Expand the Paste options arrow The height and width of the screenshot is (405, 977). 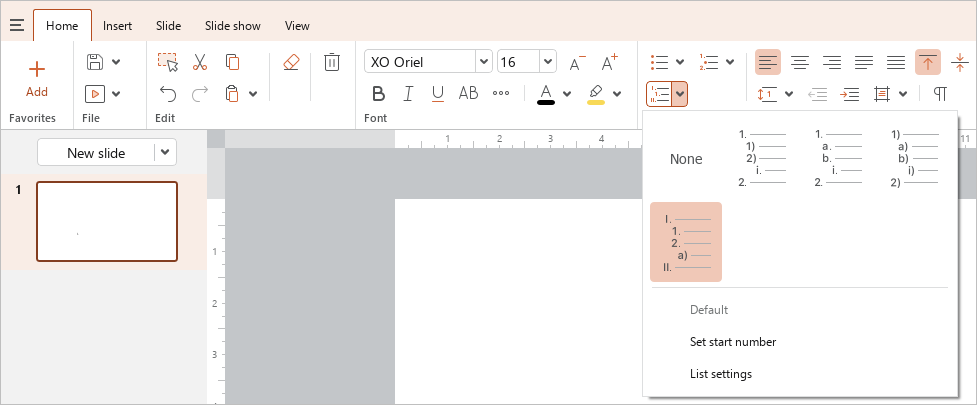(x=253, y=94)
